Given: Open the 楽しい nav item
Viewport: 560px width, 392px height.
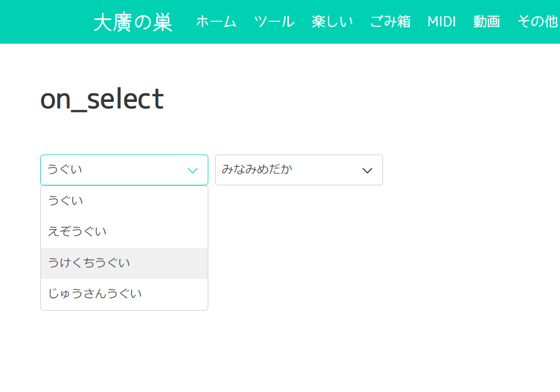Looking at the screenshot, I should (x=333, y=22).
